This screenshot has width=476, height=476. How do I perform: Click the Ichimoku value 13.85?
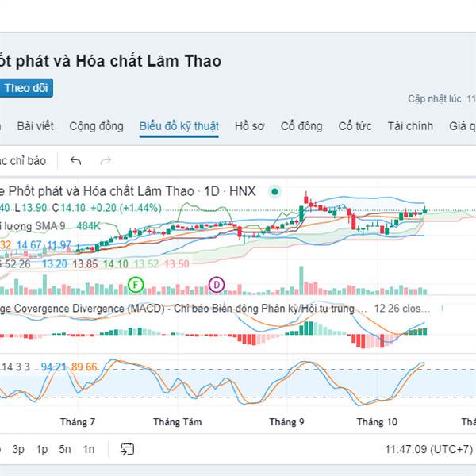point(85,264)
